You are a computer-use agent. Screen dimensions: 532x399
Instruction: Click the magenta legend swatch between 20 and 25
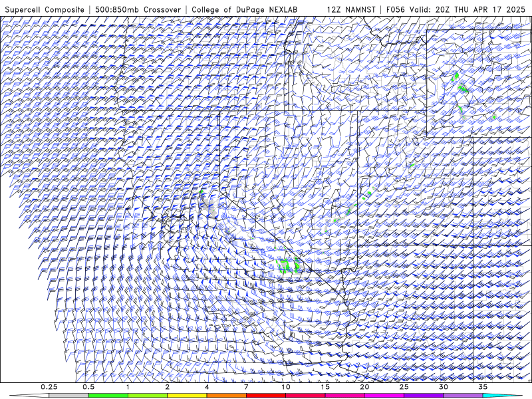[x=384, y=396]
